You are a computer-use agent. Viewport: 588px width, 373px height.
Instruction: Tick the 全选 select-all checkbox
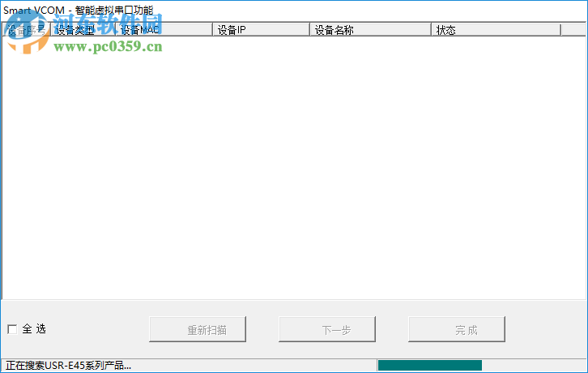tap(12, 329)
